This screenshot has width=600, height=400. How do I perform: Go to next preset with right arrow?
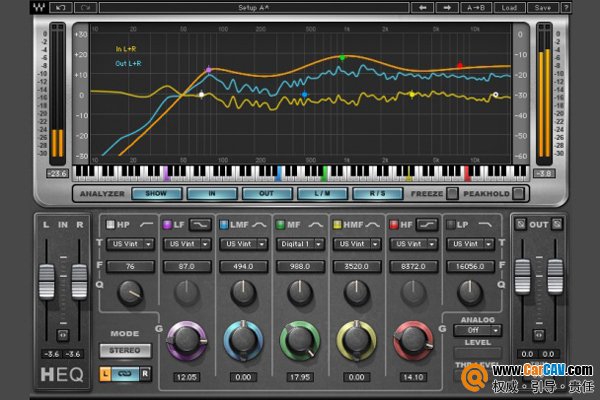pos(447,8)
